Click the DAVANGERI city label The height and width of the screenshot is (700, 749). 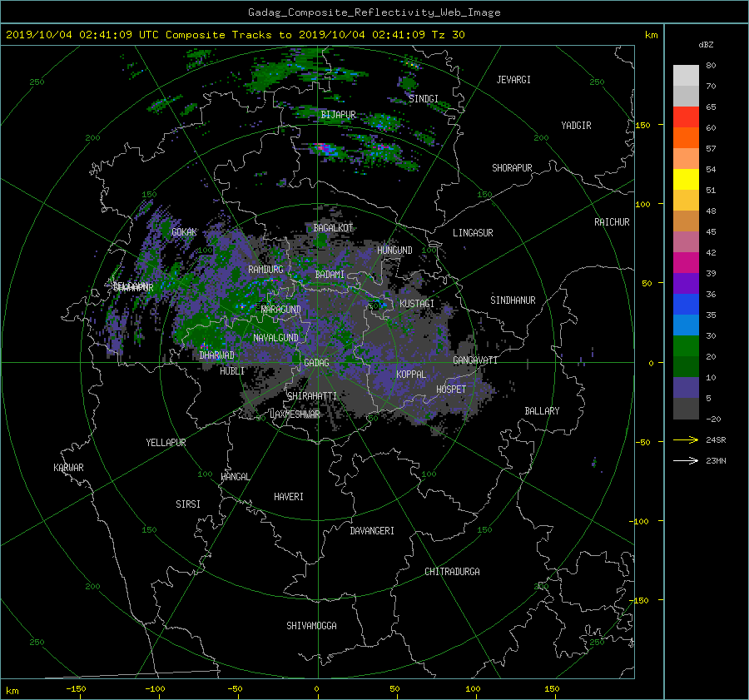click(x=372, y=531)
